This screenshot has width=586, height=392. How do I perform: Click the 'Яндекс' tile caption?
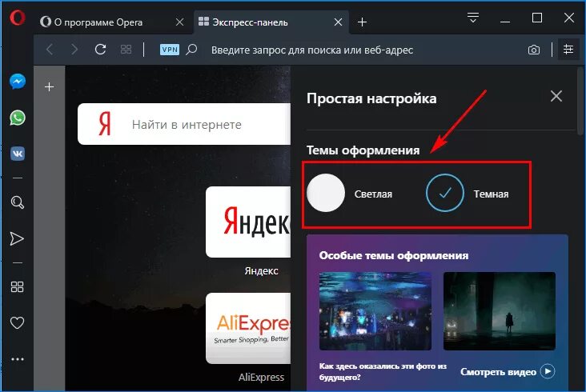[261, 271]
